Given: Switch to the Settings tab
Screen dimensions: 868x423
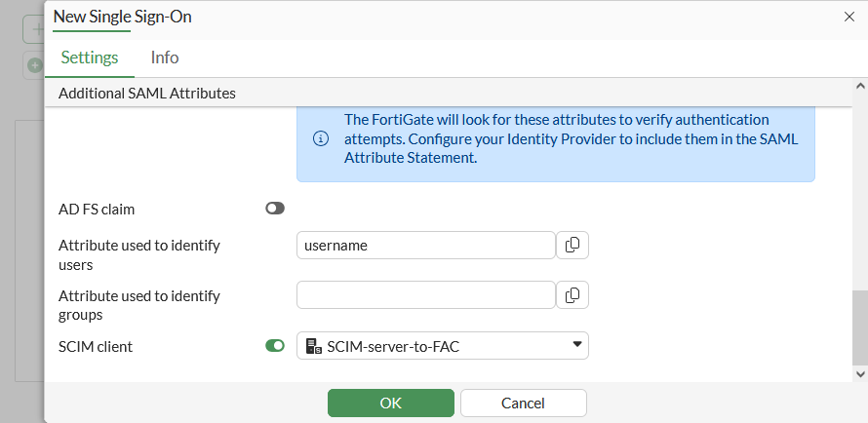Looking at the screenshot, I should [x=90, y=58].
